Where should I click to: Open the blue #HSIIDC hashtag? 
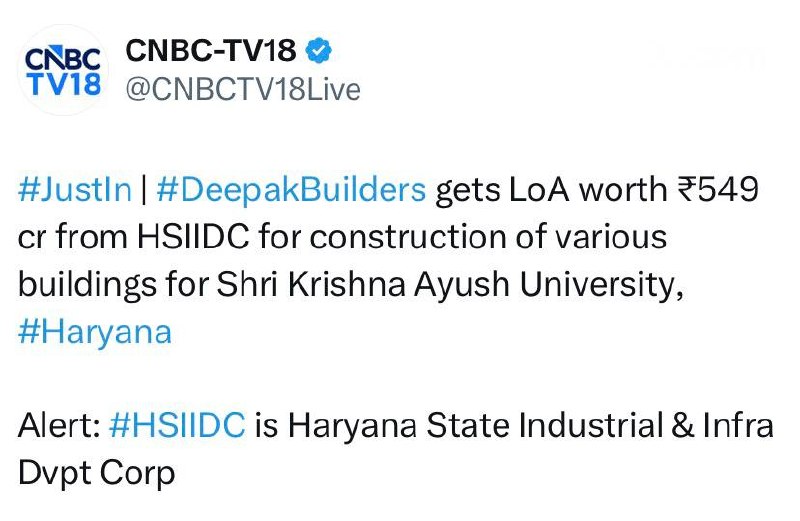pyautogui.click(x=177, y=426)
